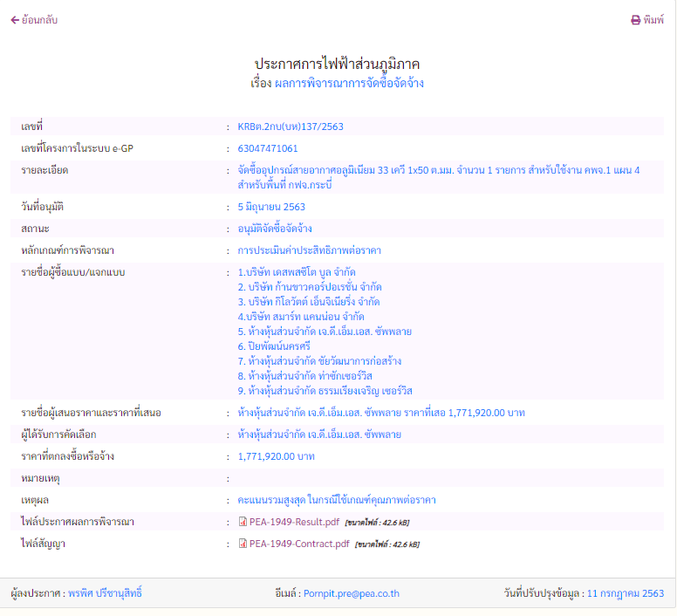Click the update date 11 กรกฎาคม 2563
This screenshot has width=677, height=616.
626,593
